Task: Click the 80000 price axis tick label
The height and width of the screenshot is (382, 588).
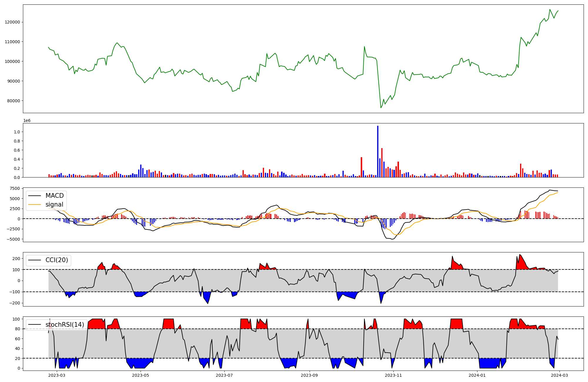Action: [x=14, y=101]
